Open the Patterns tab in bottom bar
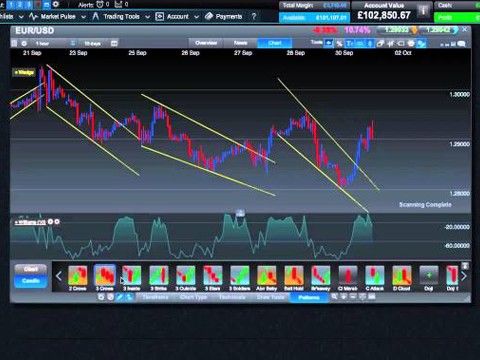Screen dimensions: 480x360 coord(309,297)
